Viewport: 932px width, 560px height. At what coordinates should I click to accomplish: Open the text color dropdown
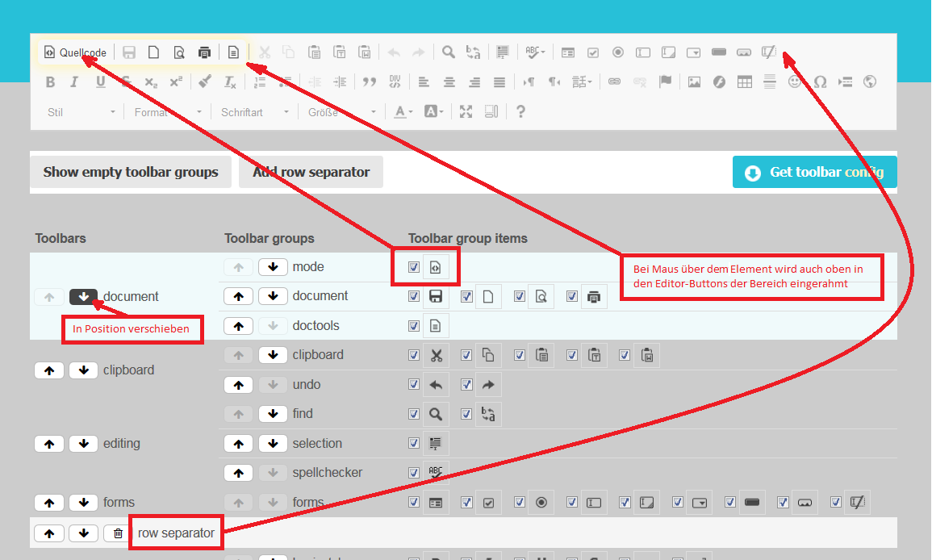(x=403, y=112)
